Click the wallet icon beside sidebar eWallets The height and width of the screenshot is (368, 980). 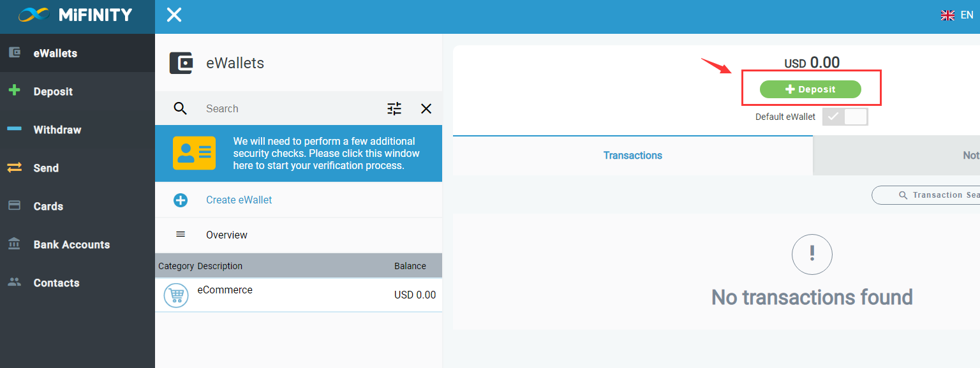pos(14,53)
